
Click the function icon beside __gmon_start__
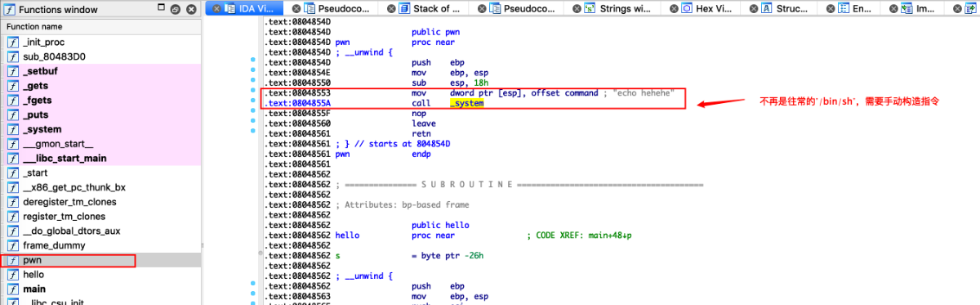pyautogui.click(x=12, y=143)
